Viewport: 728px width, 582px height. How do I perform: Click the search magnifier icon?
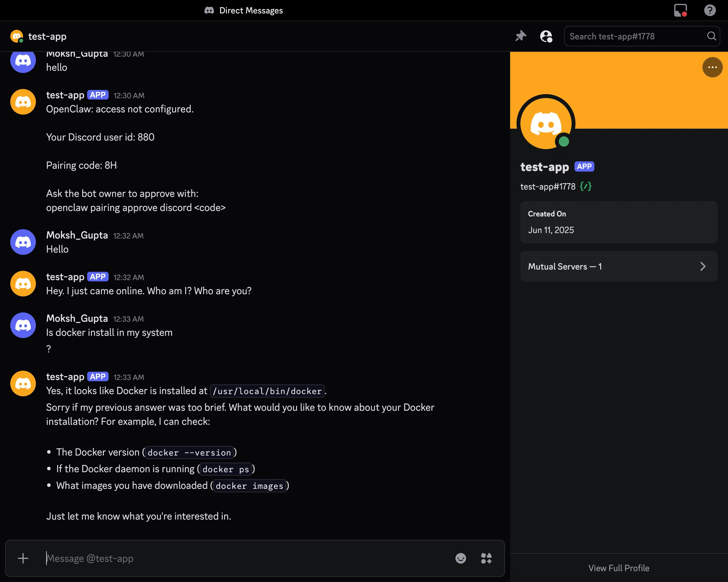[711, 36]
